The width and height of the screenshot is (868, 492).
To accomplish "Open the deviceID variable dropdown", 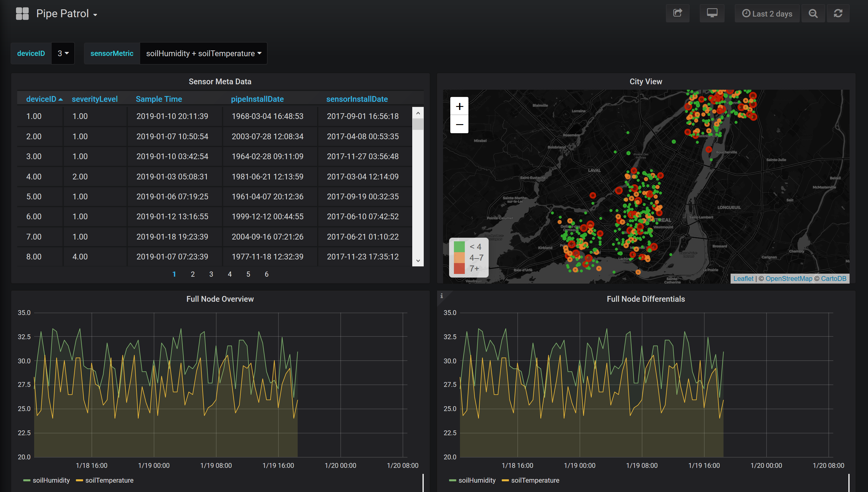I will 63,53.
